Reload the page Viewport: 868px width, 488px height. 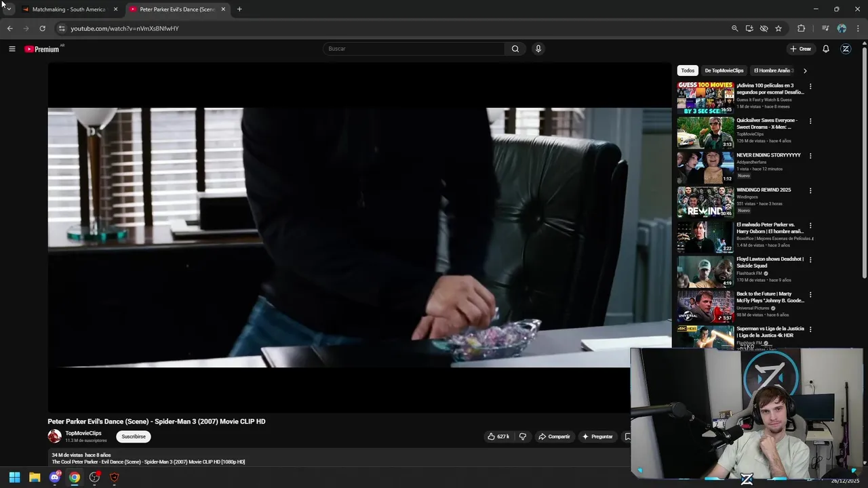click(x=42, y=28)
